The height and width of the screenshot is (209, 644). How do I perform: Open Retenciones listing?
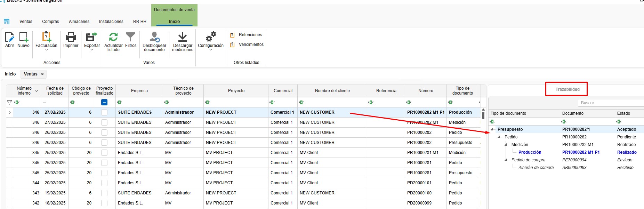coord(246,35)
